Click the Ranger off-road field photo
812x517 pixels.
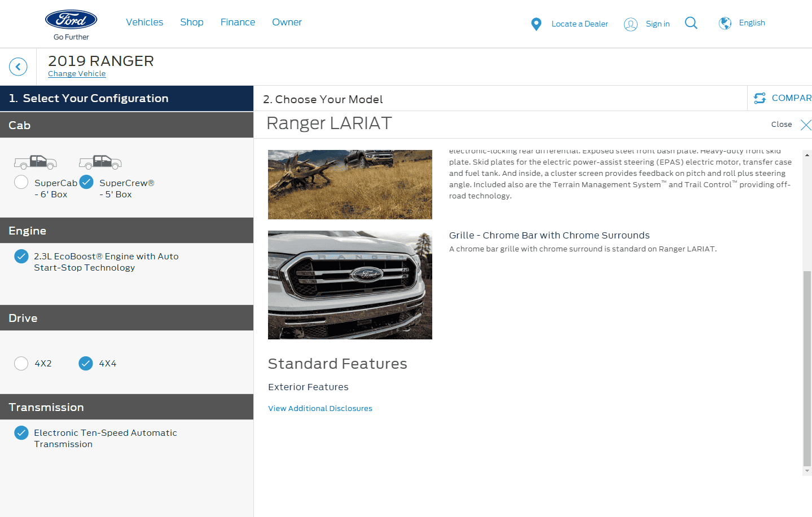350,184
